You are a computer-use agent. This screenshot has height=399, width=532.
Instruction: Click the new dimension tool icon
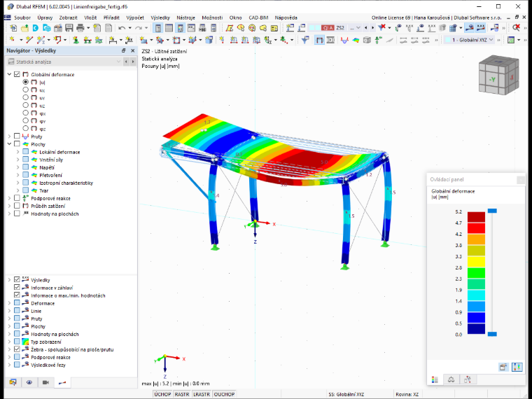113,40
